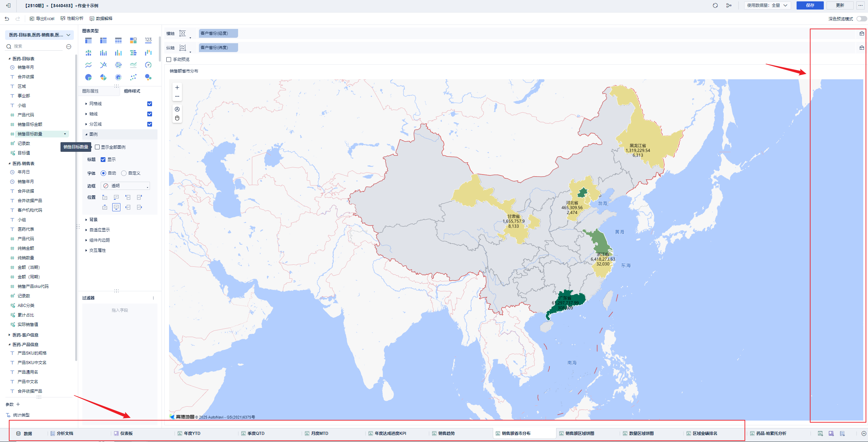Select the KPI number card chart type
Viewport: 868px width, 442px height.
[148, 40]
